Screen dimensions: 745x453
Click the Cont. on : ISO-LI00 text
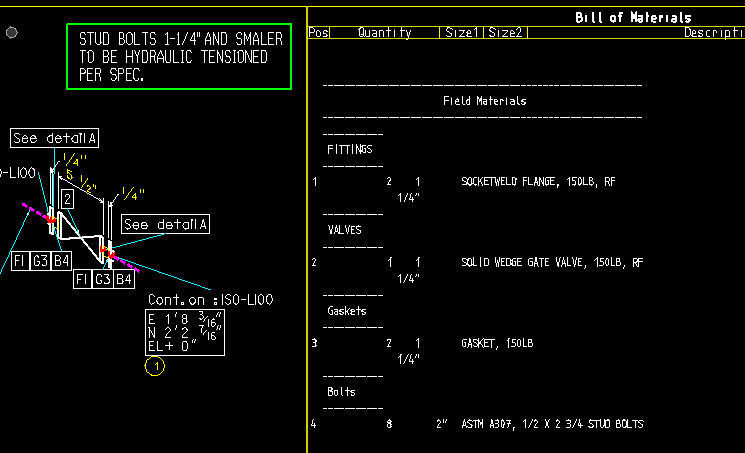point(210,300)
